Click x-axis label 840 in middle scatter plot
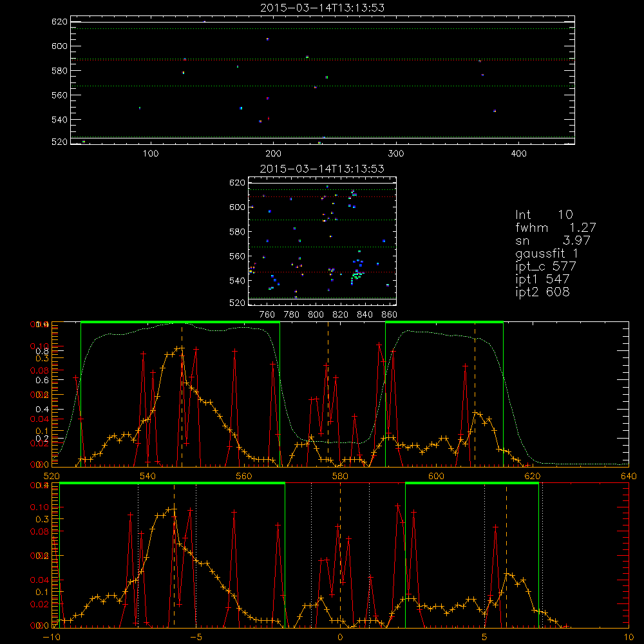The image size is (644, 644). (x=365, y=315)
